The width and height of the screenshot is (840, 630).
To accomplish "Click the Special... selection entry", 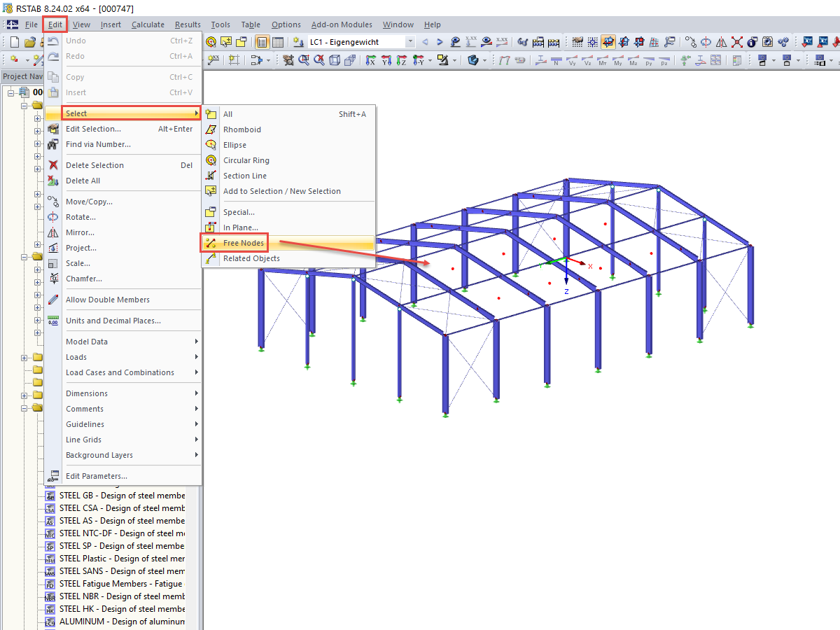I will point(289,212).
